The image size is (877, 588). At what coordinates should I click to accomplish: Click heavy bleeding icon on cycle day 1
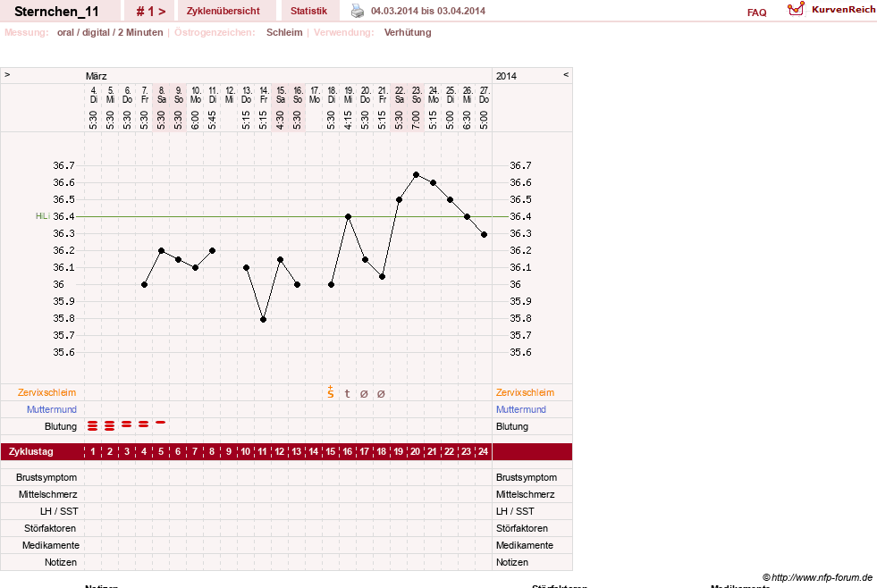pyautogui.click(x=92, y=426)
